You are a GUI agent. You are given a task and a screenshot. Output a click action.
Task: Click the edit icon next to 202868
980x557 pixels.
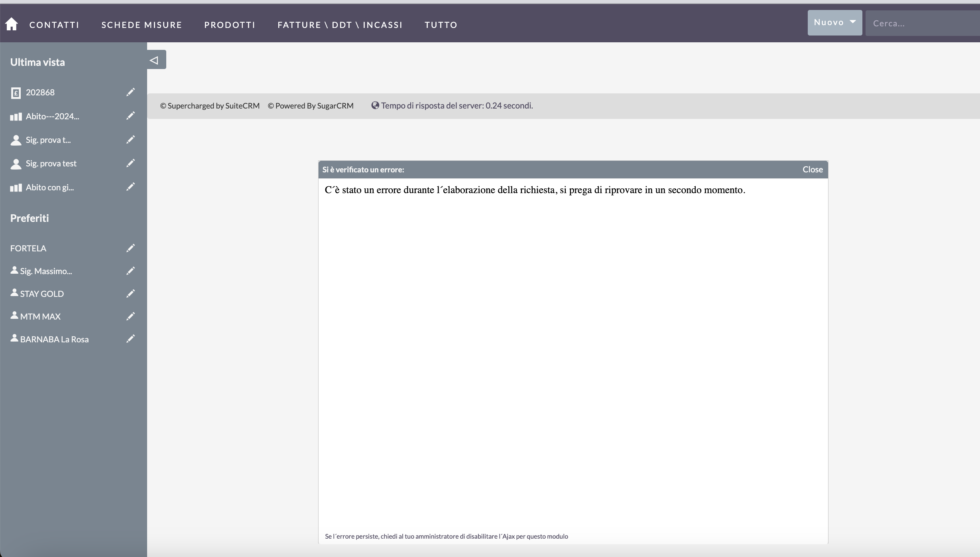pyautogui.click(x=131, y=92)
